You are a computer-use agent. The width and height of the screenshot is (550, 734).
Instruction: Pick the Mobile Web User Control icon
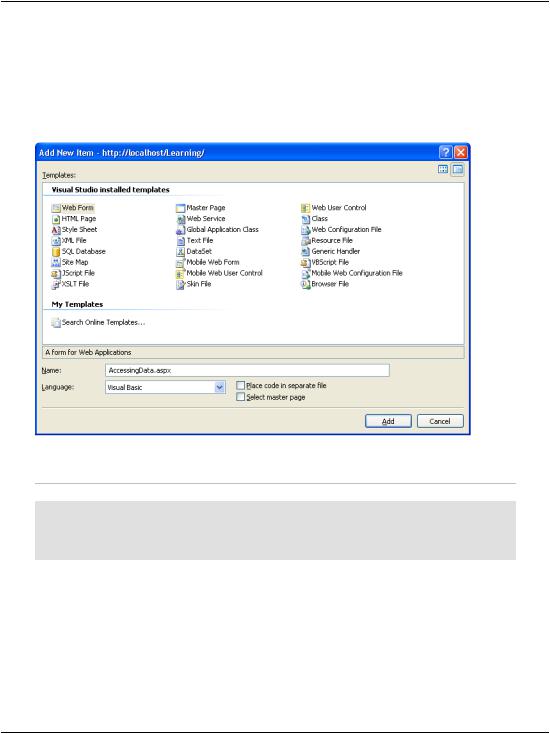pyautogui.click(x=181, y=273)
